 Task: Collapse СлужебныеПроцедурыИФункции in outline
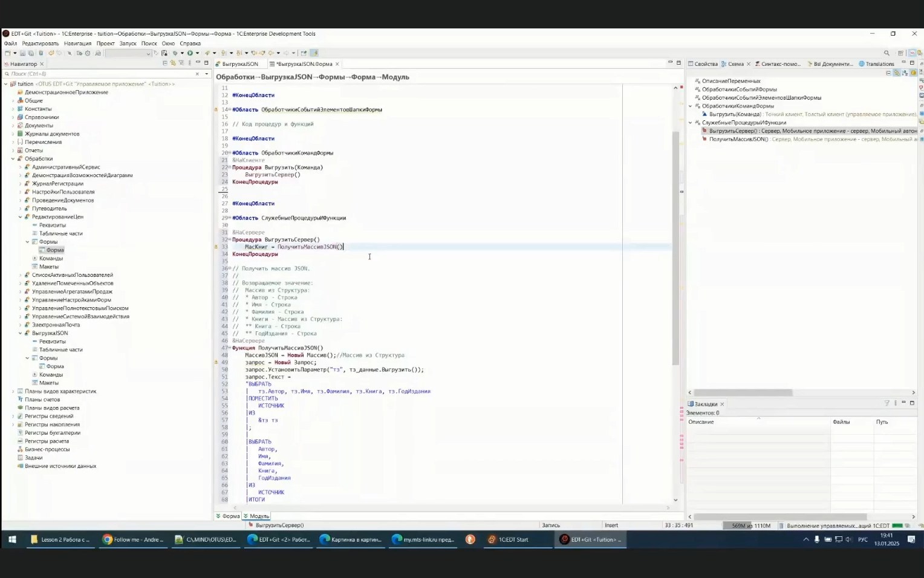click(x=690, y=123)
